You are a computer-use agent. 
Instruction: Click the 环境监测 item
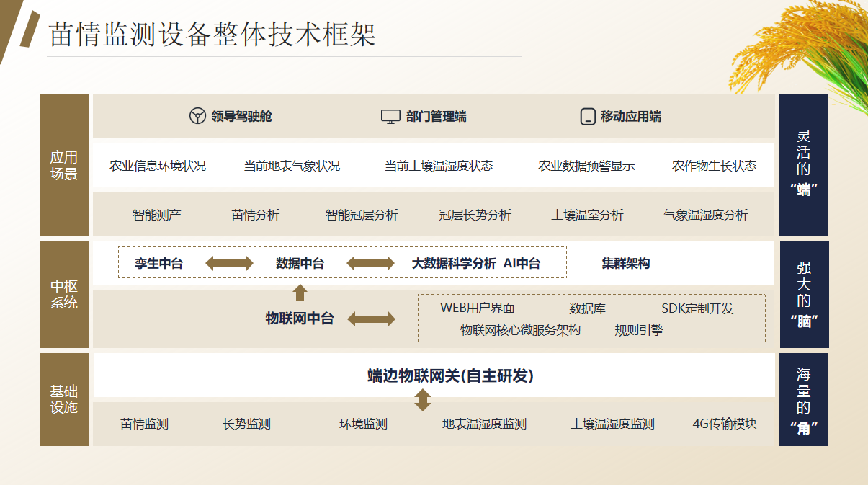pos(363,424)
